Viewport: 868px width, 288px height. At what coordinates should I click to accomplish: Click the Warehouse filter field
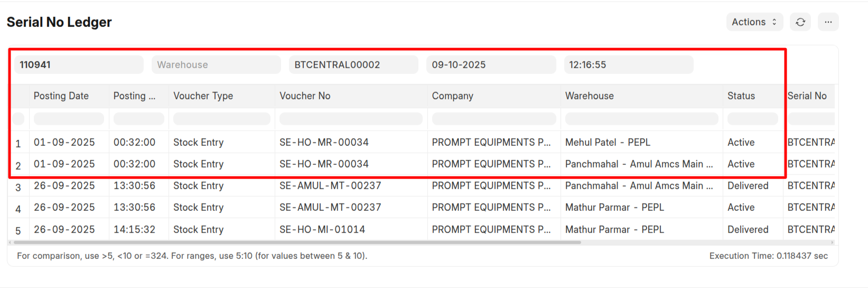pos(216,65)
